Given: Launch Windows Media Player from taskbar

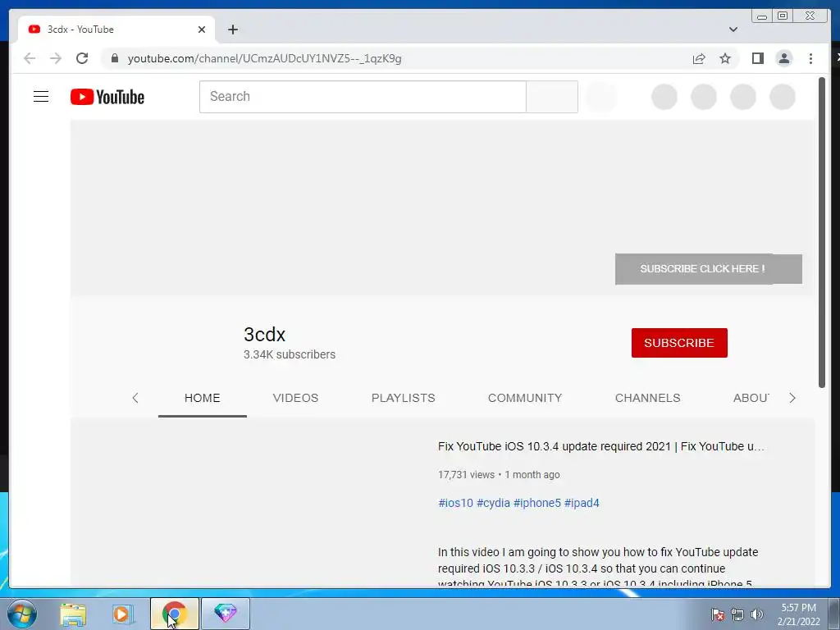Looking at the screenshot, I should (123, 614).
